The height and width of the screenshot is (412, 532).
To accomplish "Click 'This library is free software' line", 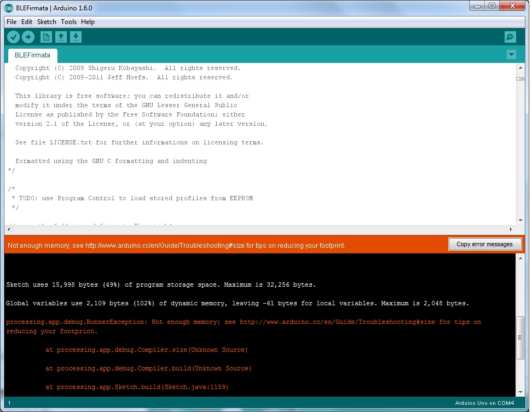I will [x=132, y=96].
